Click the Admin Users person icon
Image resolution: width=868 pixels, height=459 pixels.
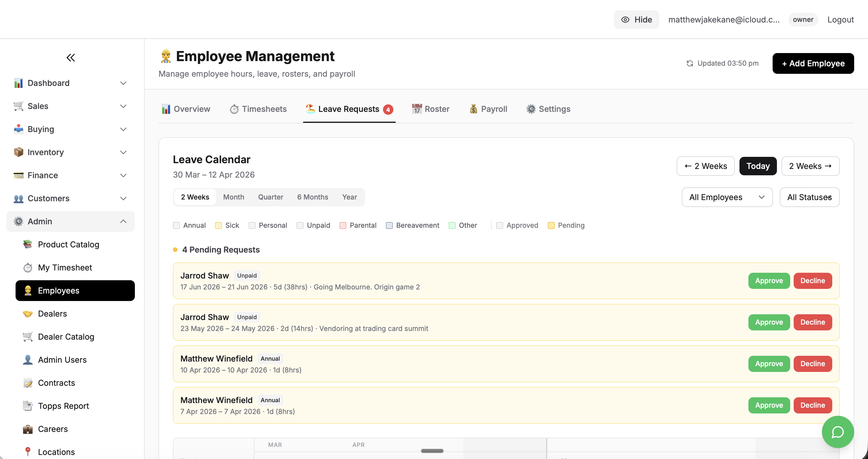[x=28, y=360]
